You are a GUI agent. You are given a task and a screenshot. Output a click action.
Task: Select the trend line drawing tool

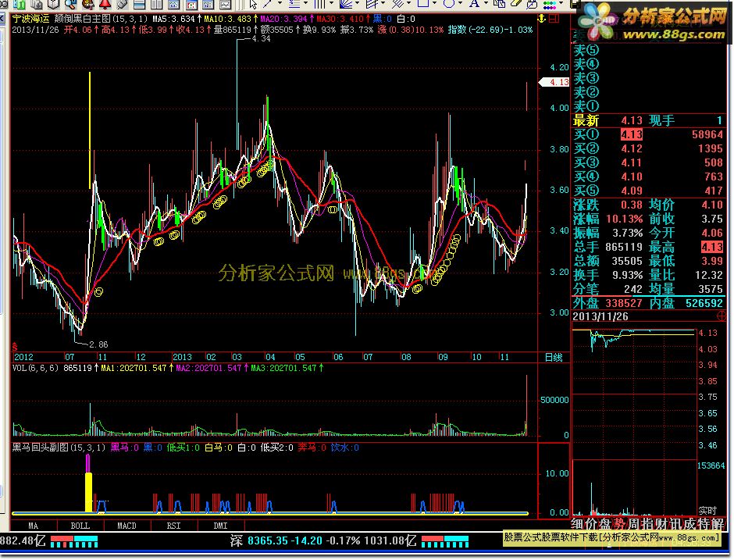(269, 4)
